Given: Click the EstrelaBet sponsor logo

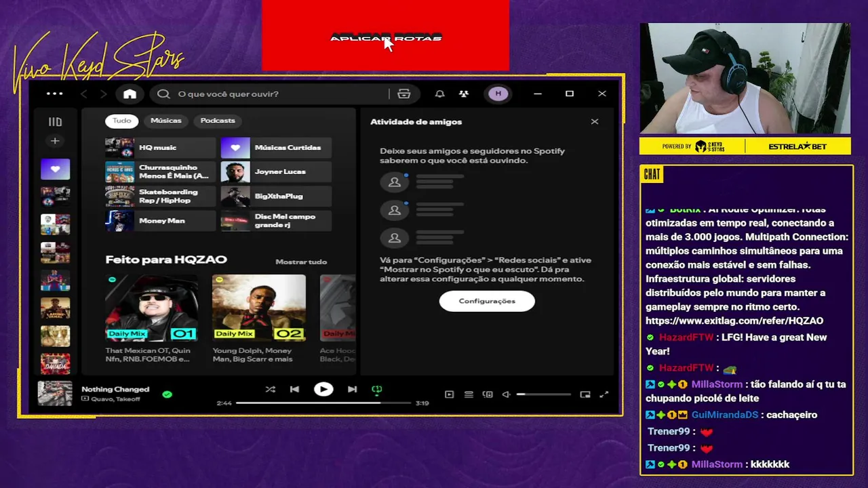Looking at the screenshot, I should coord(797,146).
